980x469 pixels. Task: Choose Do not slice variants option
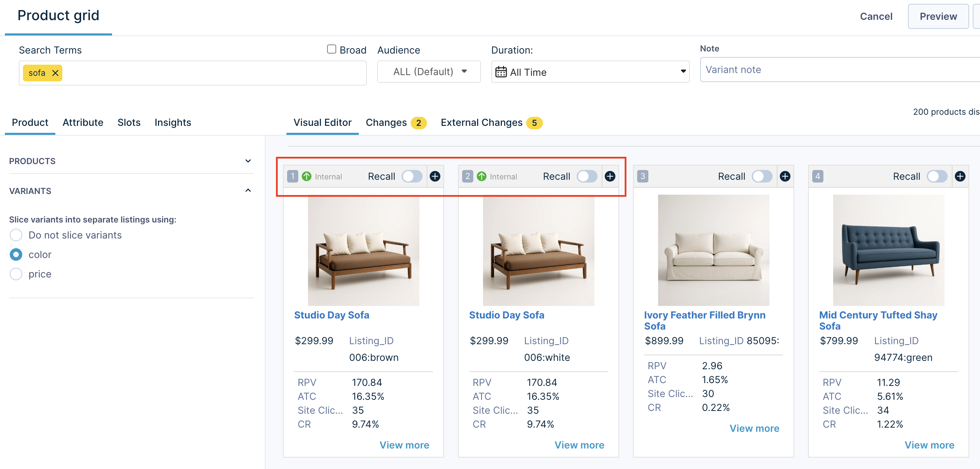(x=16, y=235)
